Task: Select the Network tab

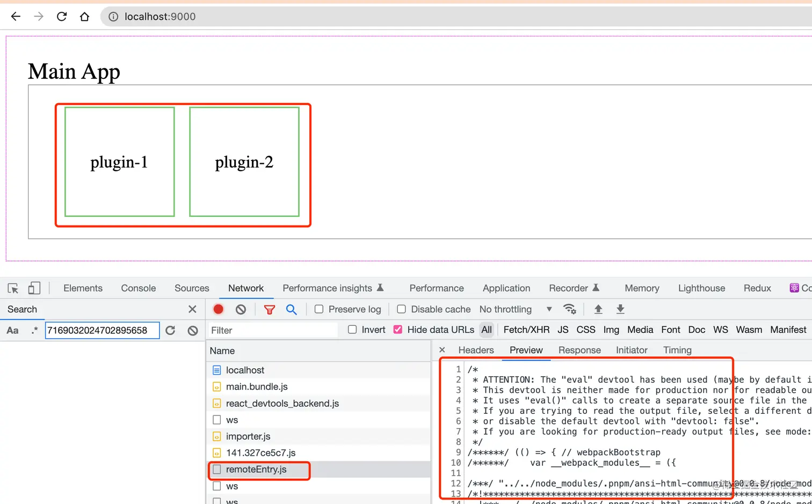Action: point(246,288)
